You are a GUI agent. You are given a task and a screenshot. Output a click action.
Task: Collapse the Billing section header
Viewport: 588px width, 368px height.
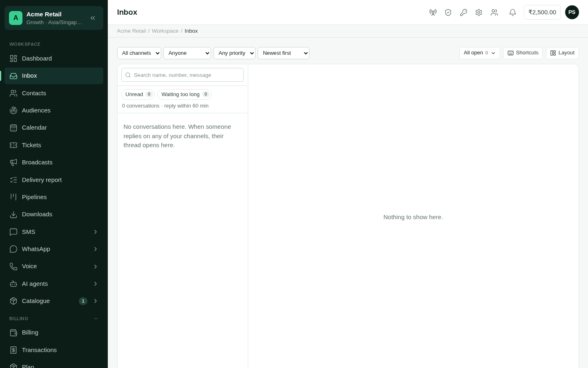(54, 319)
